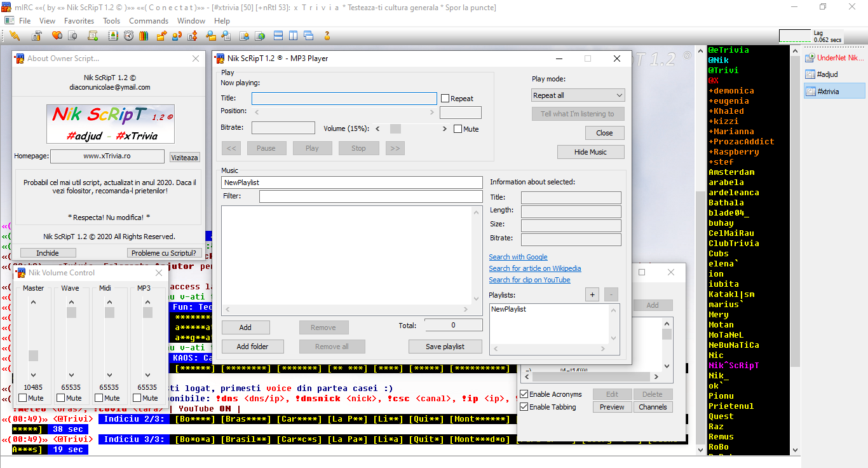The height and width of the screenshot is (468, 868).
Task: Click the About question mark icon
Action: pyautogui.click(x=327, y=36)
